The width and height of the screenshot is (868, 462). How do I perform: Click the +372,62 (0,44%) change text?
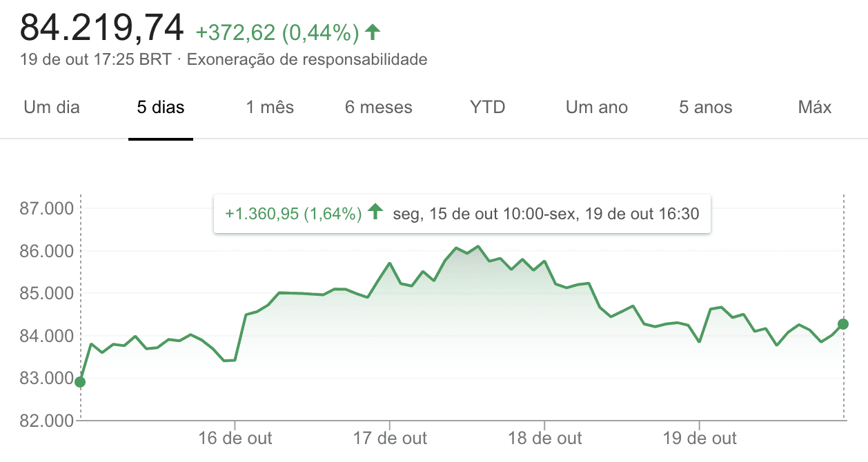click(x=277, y=32)
